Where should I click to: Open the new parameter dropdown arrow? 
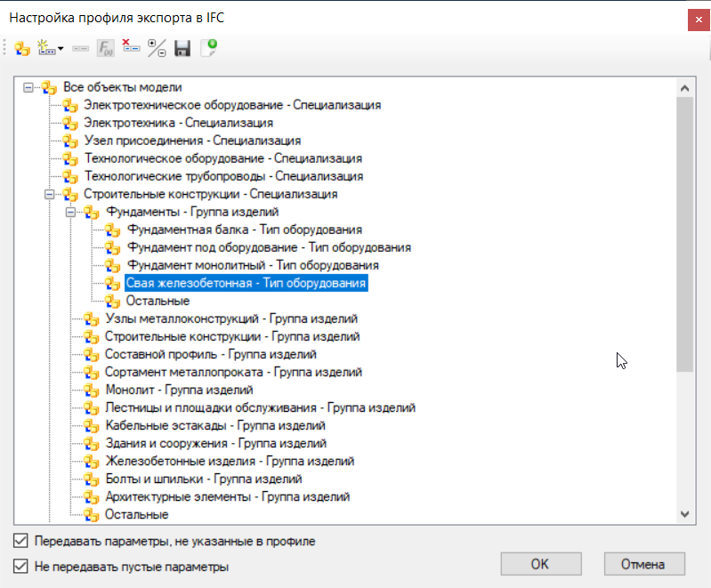click(61, 49)
